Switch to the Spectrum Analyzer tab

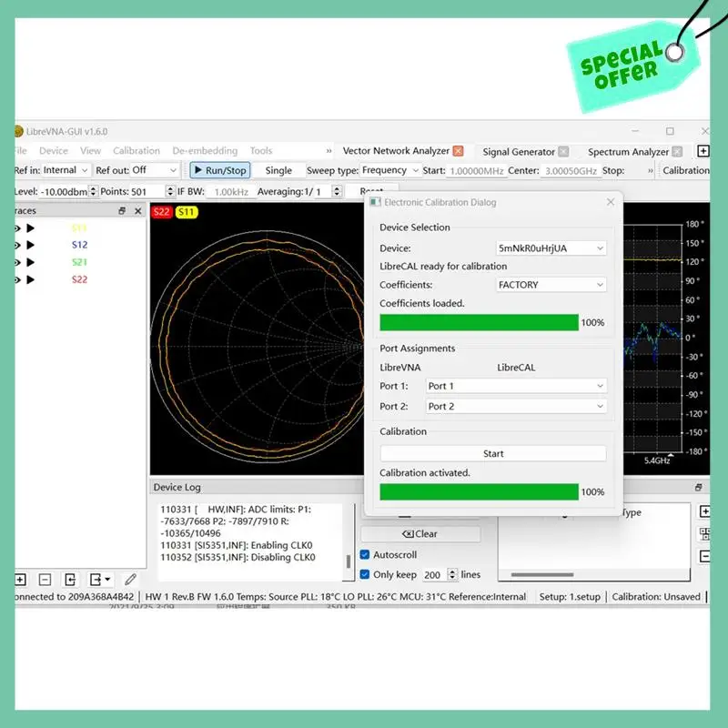628,152
